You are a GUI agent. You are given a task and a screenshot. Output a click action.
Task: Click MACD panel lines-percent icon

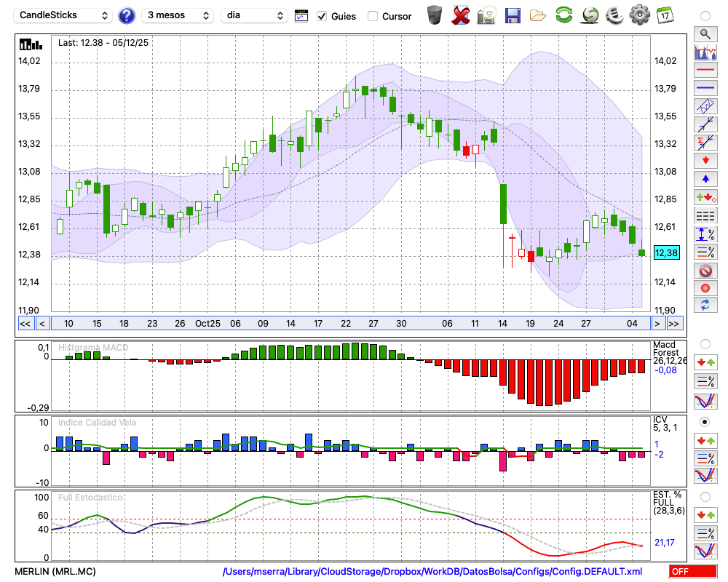click(705, 381)
